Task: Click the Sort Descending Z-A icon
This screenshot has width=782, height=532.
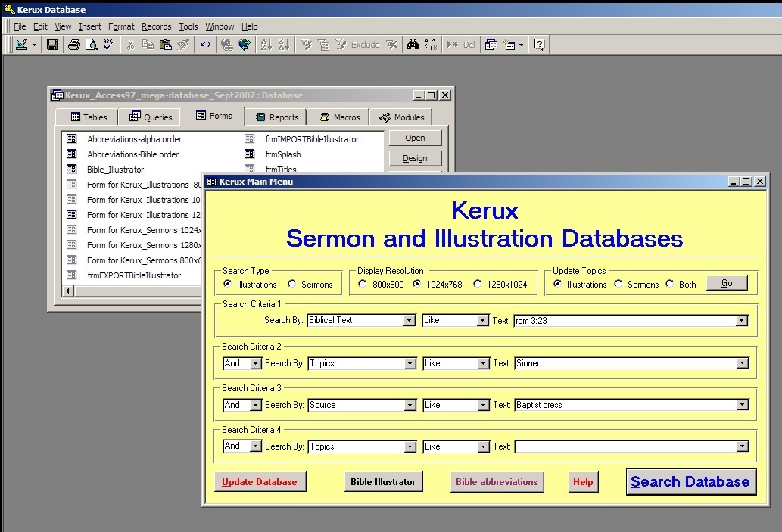Action: [x=284, y=45]
